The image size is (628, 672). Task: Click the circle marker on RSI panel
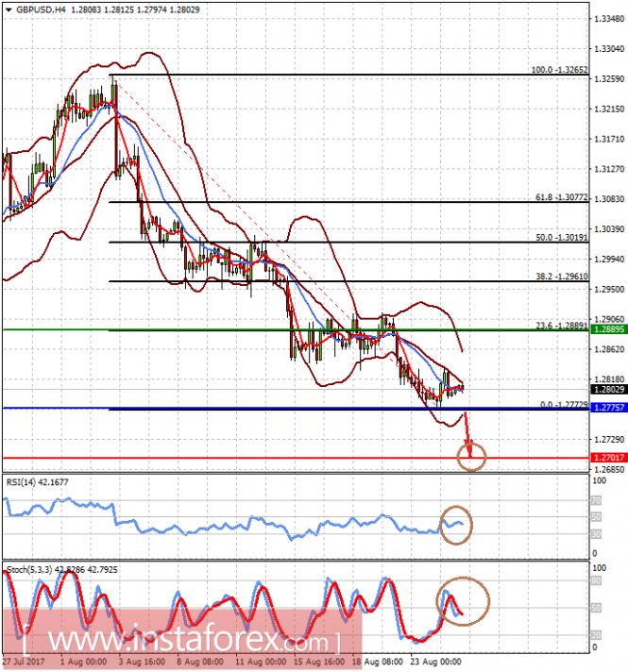[x=457, y=525]
